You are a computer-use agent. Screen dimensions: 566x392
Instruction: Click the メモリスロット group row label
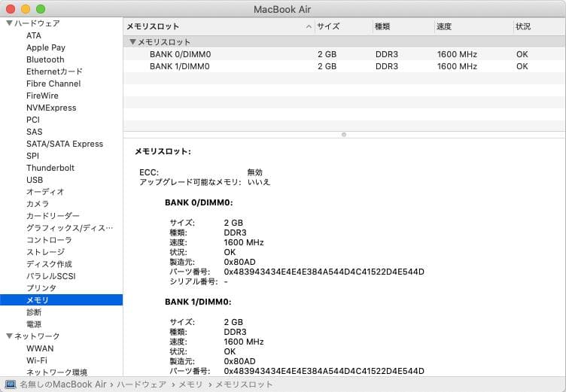tap(164, 42)
